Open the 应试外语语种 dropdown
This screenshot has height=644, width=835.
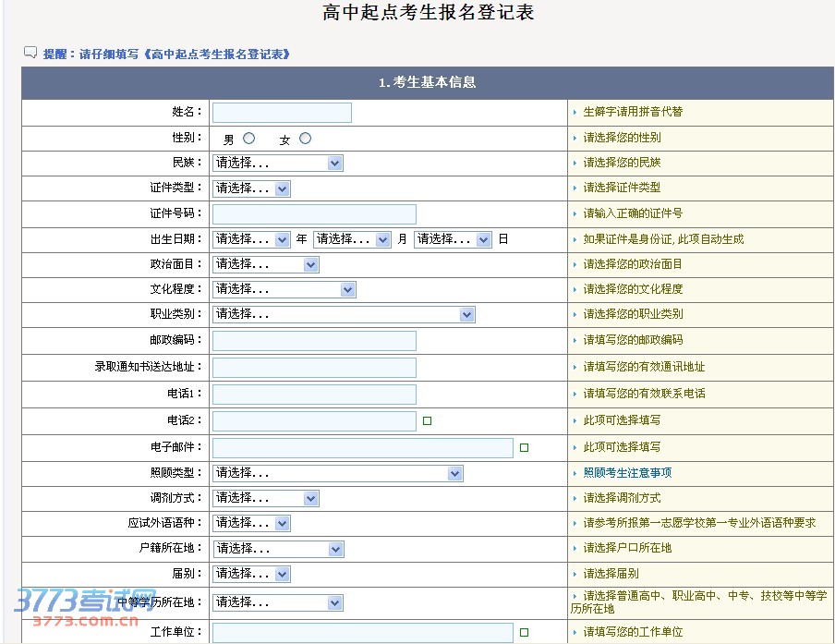(x=251, y=524)
